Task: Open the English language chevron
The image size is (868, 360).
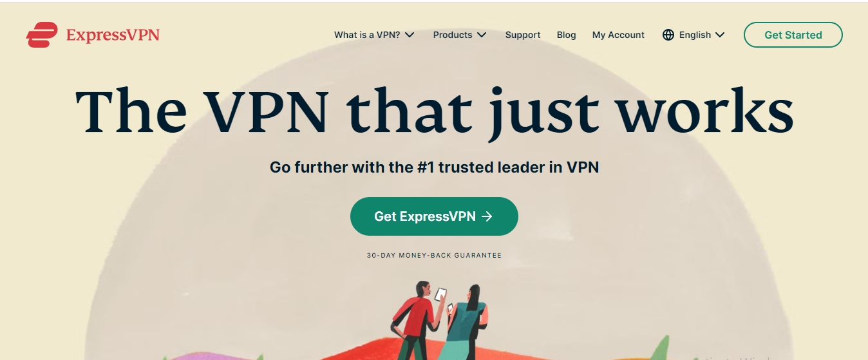Action: tap(720, 35)
